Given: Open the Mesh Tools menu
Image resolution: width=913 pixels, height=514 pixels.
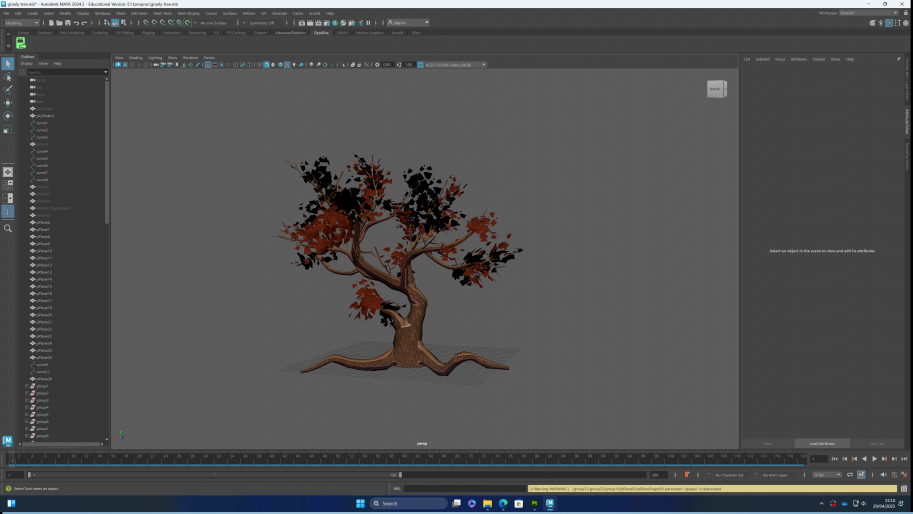Looking at the screenshot, I should (x=162, y=13).
